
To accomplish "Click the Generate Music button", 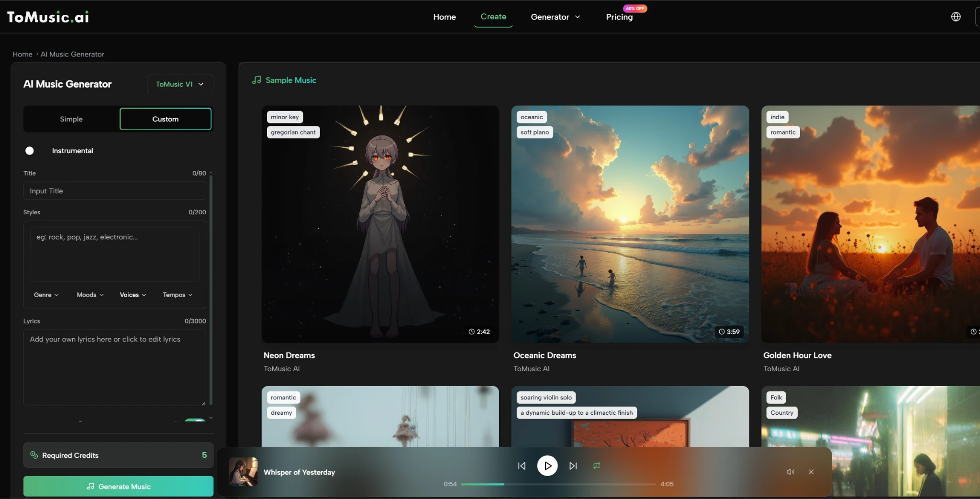I will pos(118,487).
